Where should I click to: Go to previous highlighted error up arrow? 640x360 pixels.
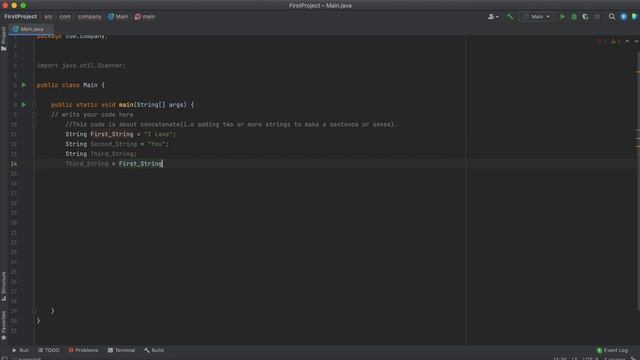point(627,41)
